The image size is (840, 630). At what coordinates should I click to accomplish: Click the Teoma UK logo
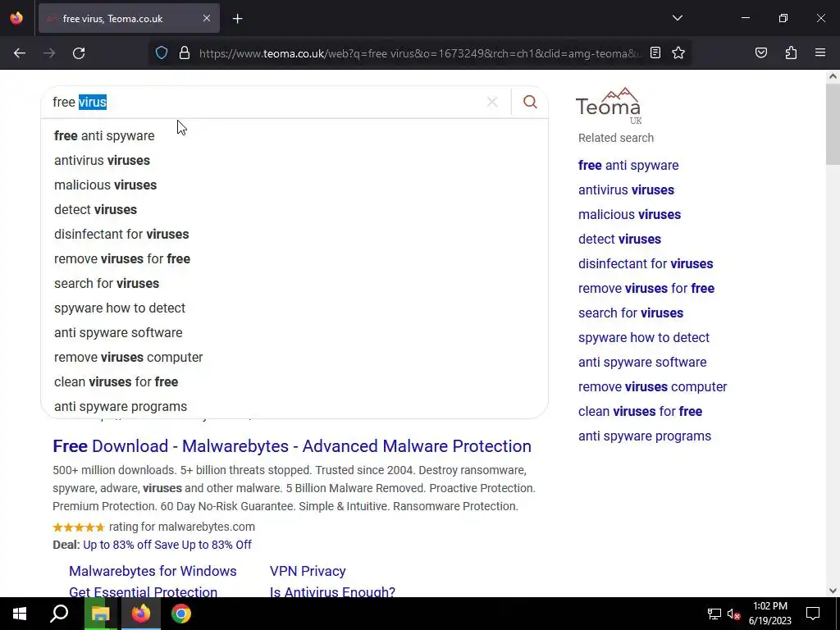(x=609, y=106)
